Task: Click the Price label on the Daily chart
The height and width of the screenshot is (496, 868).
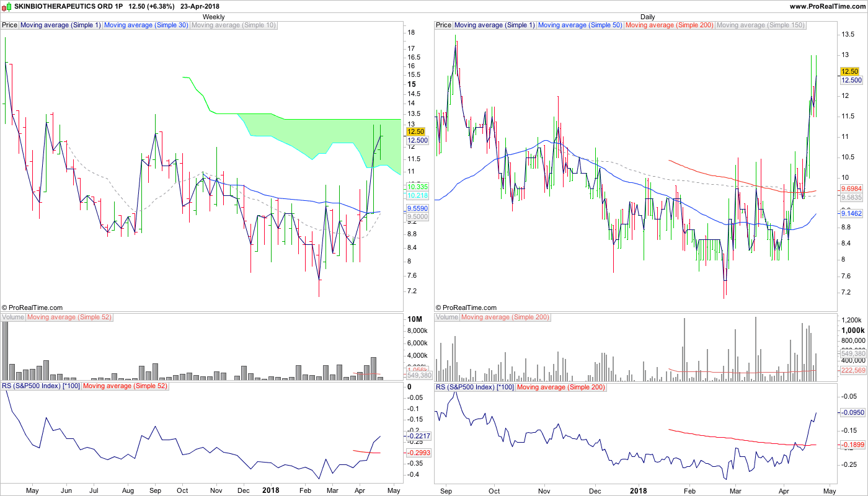Action: pos(444,25)
